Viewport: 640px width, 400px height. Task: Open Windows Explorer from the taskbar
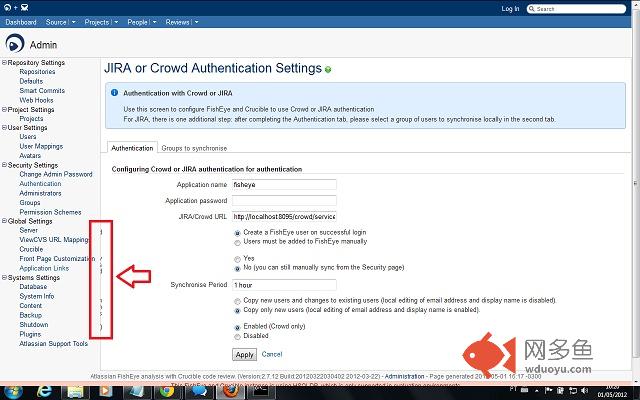pyautogui.click(x=75, y=392)
